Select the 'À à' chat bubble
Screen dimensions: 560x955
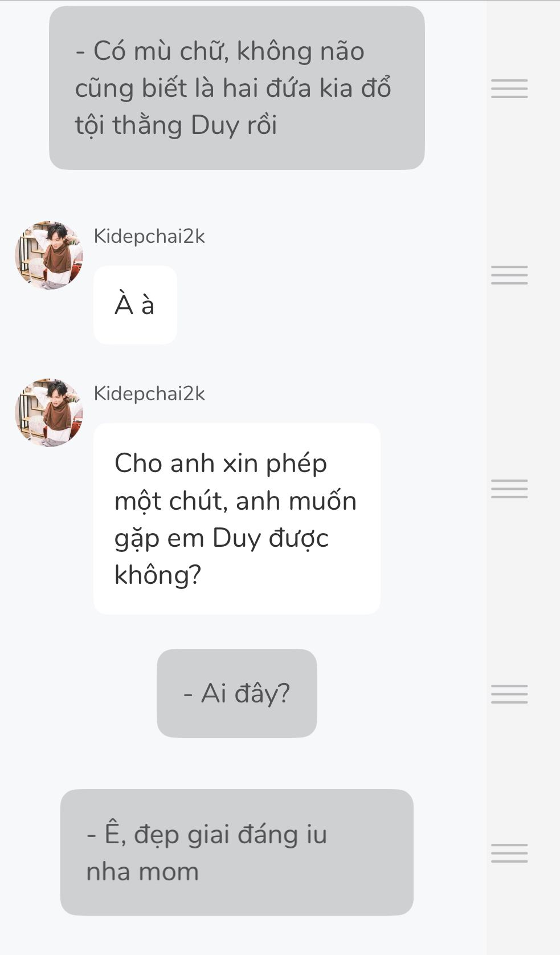(x=135, y=305)
